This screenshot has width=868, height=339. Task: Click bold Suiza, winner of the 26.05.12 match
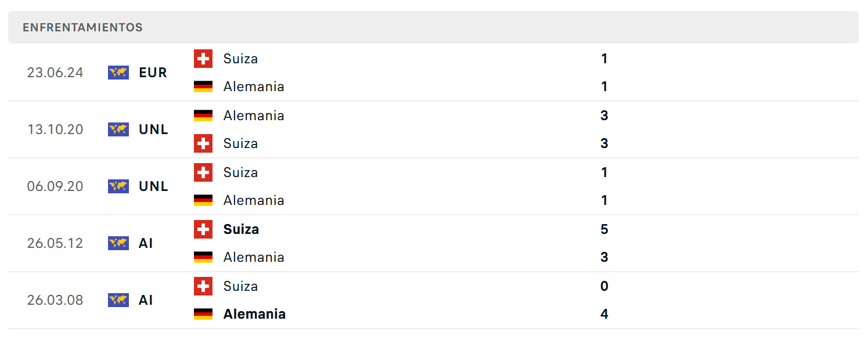coord(241,229)
